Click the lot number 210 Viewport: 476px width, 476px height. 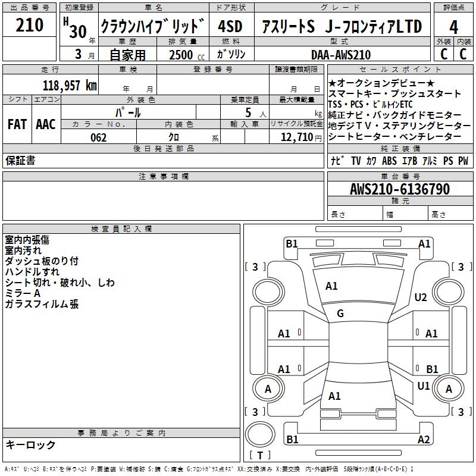(x=29, y=25)
